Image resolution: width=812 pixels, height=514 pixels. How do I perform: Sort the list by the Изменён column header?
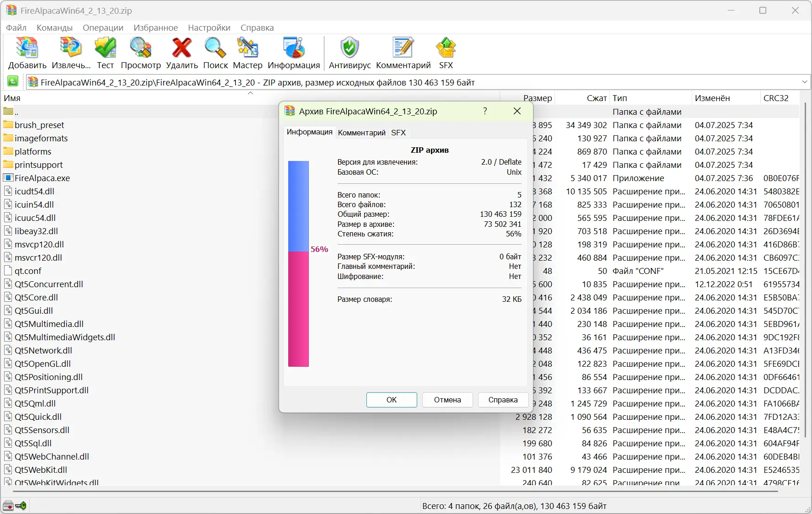pos(726,98)
